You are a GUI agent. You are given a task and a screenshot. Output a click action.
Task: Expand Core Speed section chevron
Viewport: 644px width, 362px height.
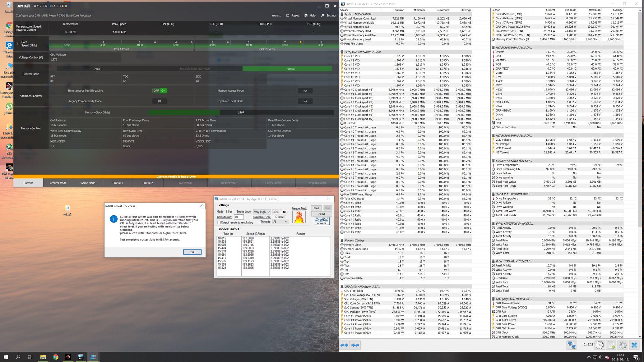coord(17,44)
